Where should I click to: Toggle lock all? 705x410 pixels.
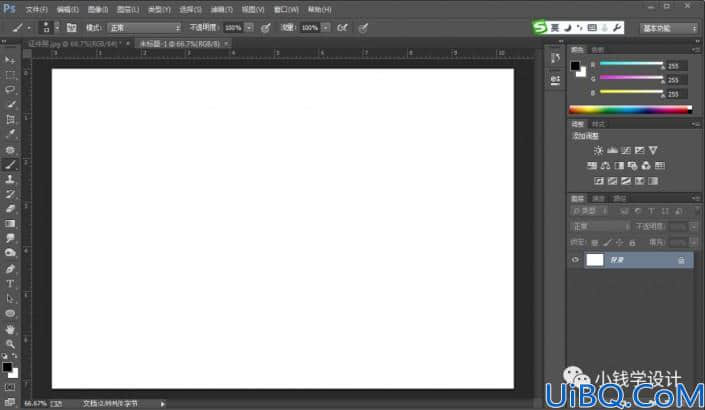coord(632,243)
